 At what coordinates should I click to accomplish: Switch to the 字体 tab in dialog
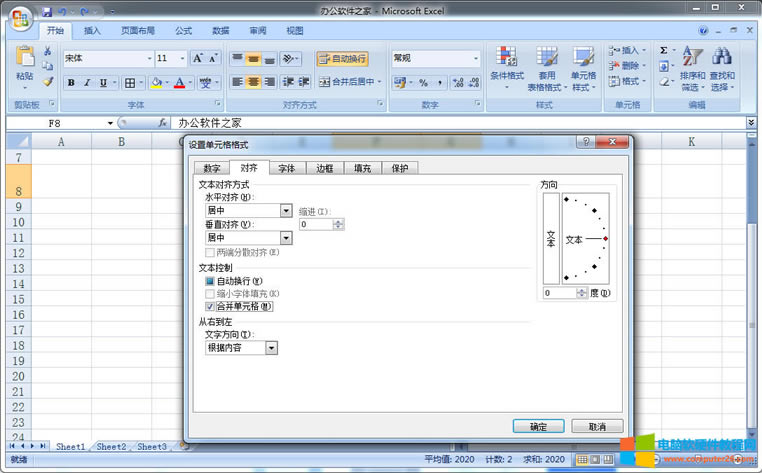click(286, 168)
